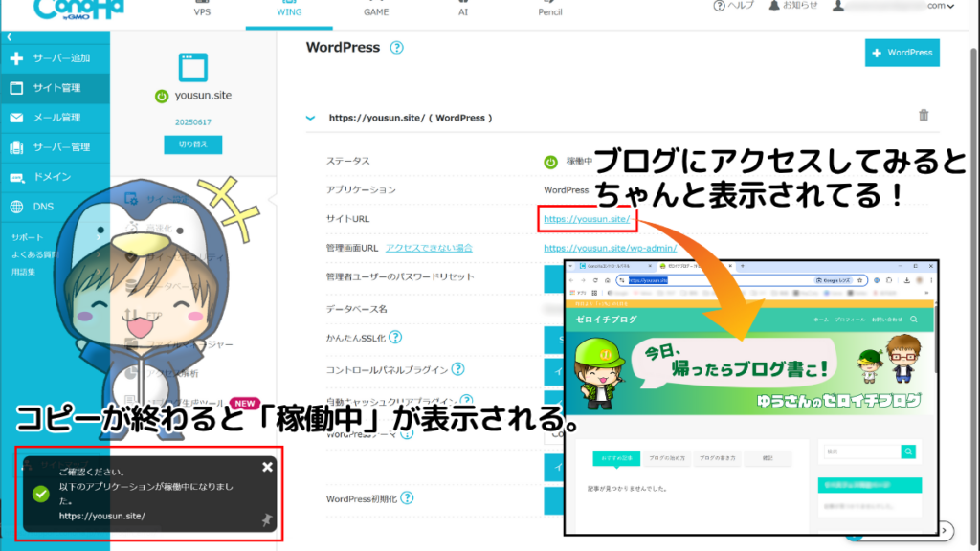Image resolution: width=980 pixels, height=551 pixels.
Task: Click the bell icon for お知らせ
Action: tap(773, 6)
